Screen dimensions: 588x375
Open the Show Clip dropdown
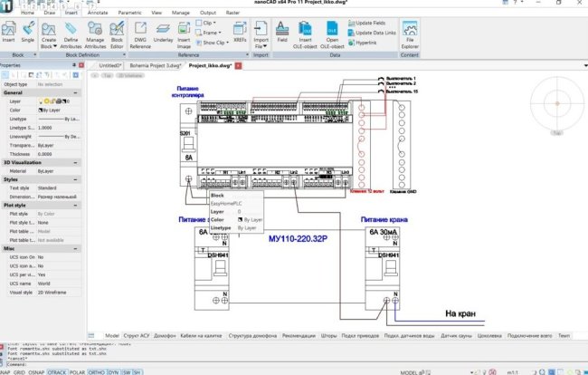[209, 42]
